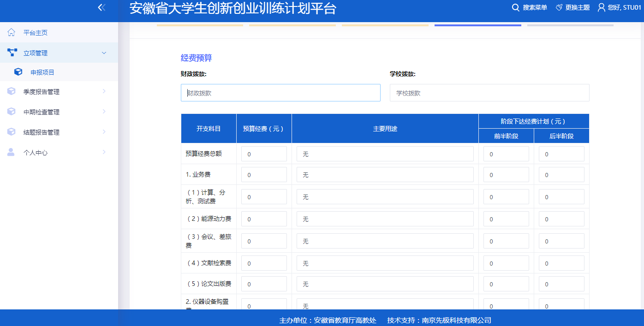This screenshot has width=644, height=326.
Task: Click 预算经费总额 budget amount field
Action: (264, 154)
